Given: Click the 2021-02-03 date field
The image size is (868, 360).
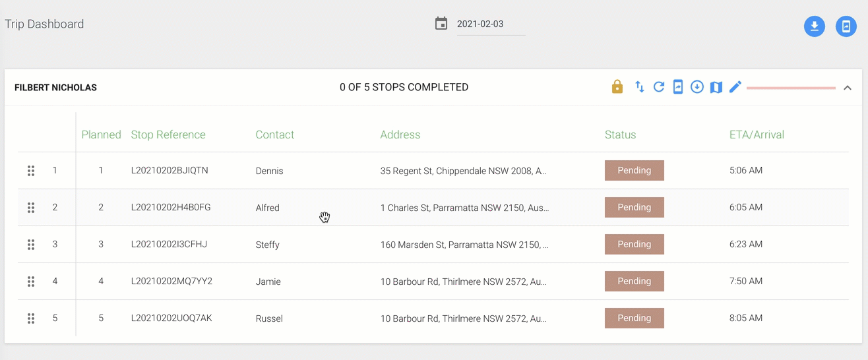Looking at the screenshot, I should (491, 24).
